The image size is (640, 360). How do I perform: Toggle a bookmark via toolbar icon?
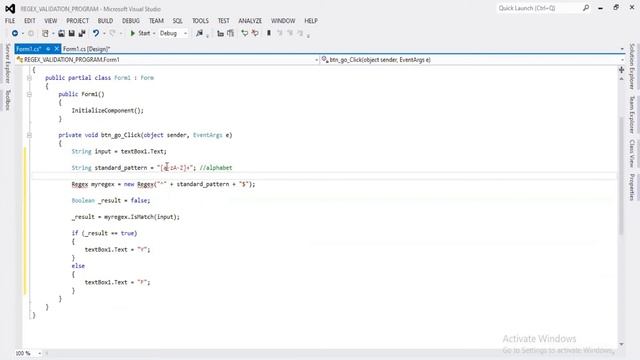pos(269,33)
